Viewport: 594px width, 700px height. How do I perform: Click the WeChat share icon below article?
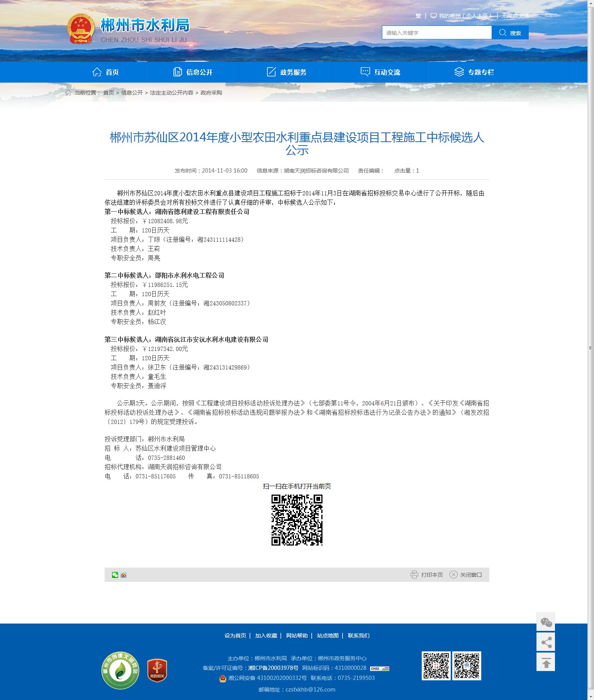click(115, 575)
